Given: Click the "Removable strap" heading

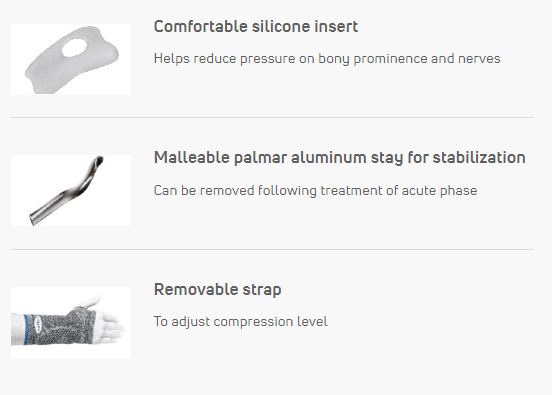Looking at the screenshot, I should (x=218, y=289).
